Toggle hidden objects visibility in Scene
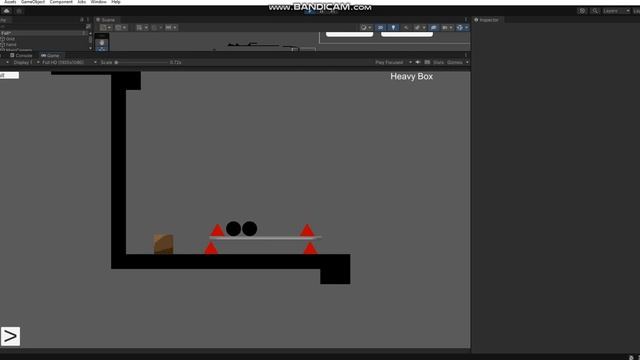This screenshot has height=360, width=640. pyautogui.click(x=433, y=27)
